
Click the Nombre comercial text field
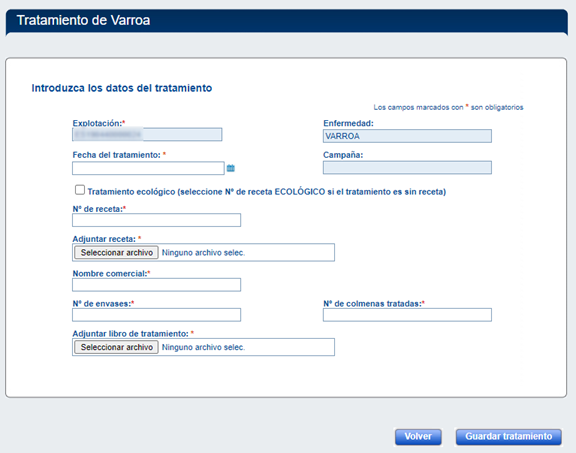pyautogui.click(x=156, y=285)
